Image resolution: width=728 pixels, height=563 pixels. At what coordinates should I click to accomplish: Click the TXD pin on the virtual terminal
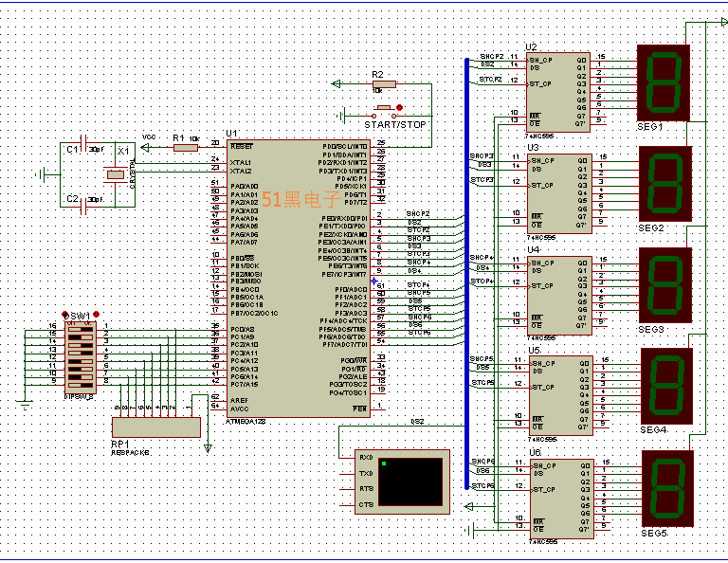pos(366,473)
